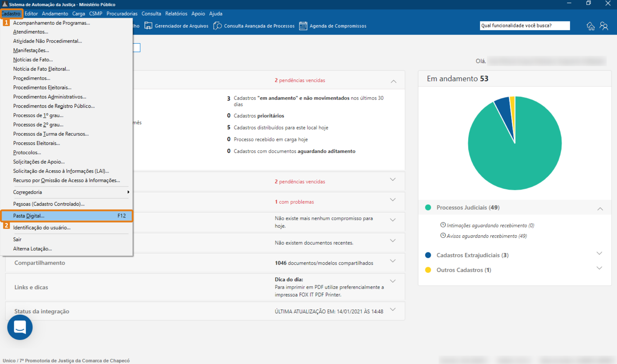Open the Agenda de Compromissos calendar icon
This screenshot has height=364, width=617.
[x=303, y=26]
